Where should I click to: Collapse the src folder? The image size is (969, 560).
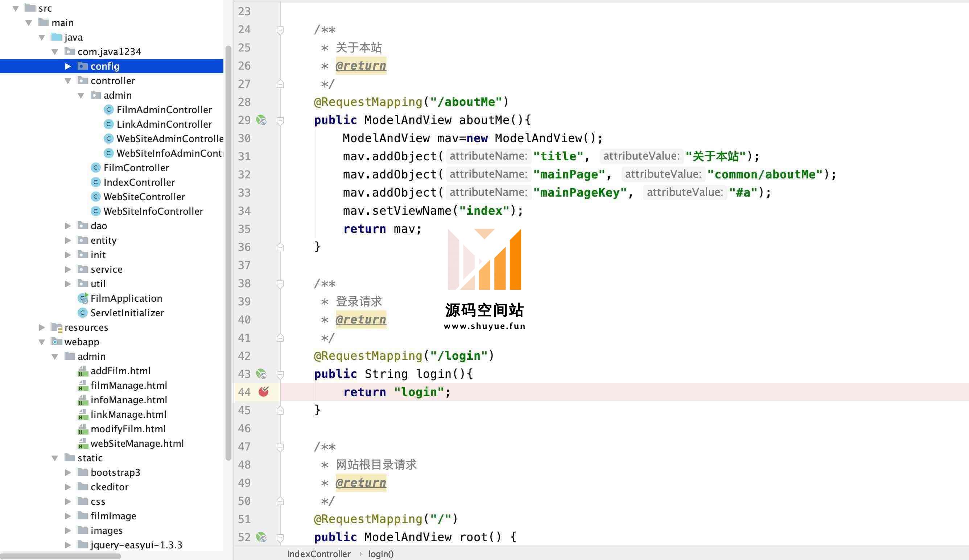point(16,8)
